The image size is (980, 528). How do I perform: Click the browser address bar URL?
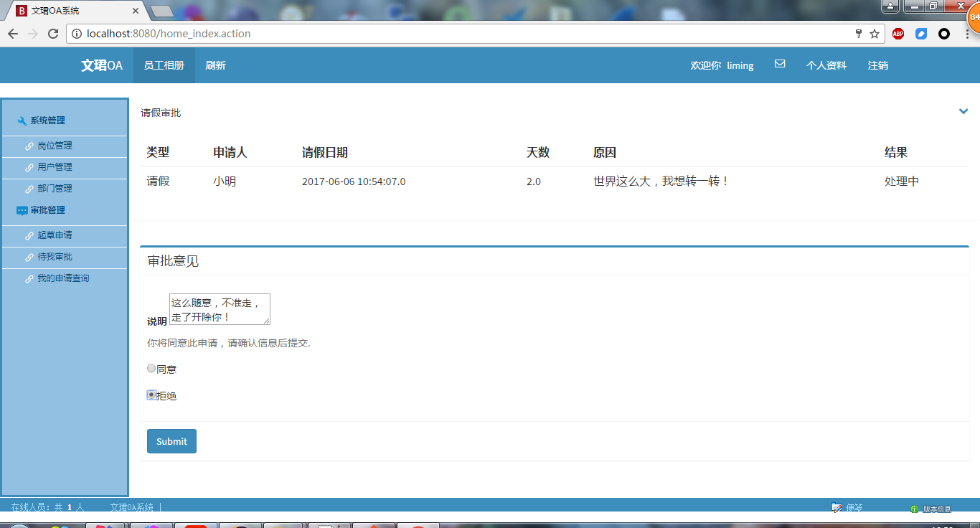coord(169,34)
